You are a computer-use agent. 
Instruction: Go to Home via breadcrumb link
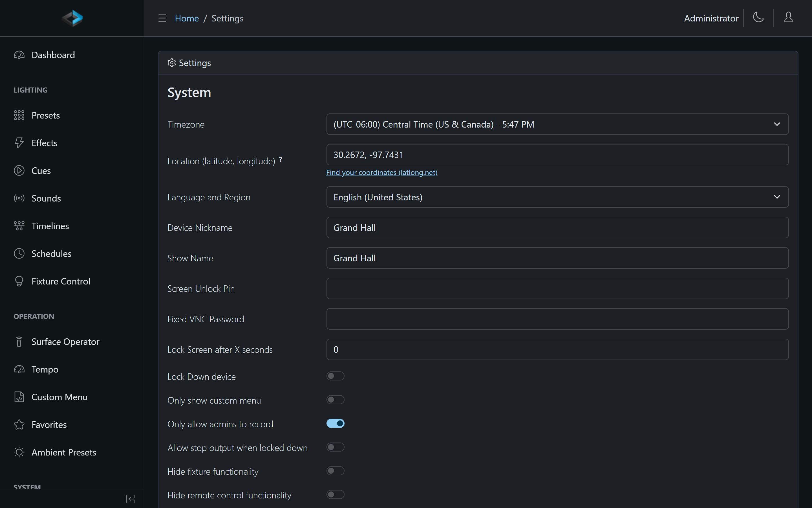tap(187, 18)
